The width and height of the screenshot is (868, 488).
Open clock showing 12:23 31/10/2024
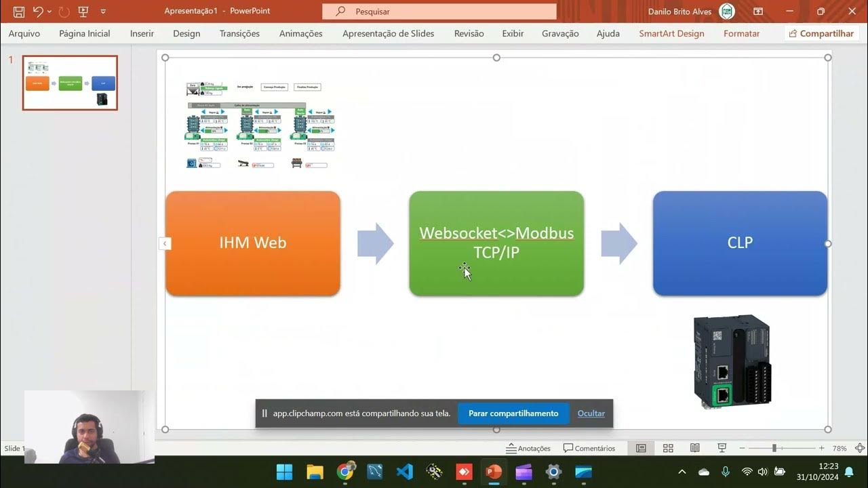pos(819,472)
